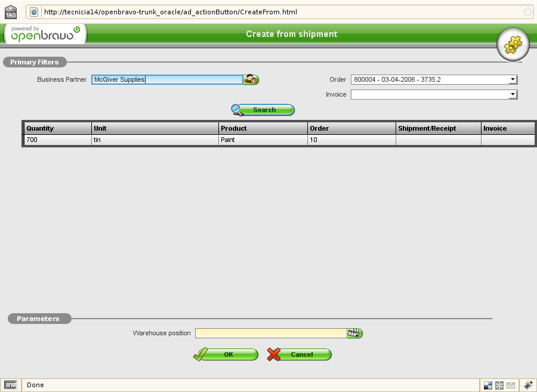This screenshot has width=537, height=392.
Task: Open the Business Partner selector icon
Action: point(251,79)
